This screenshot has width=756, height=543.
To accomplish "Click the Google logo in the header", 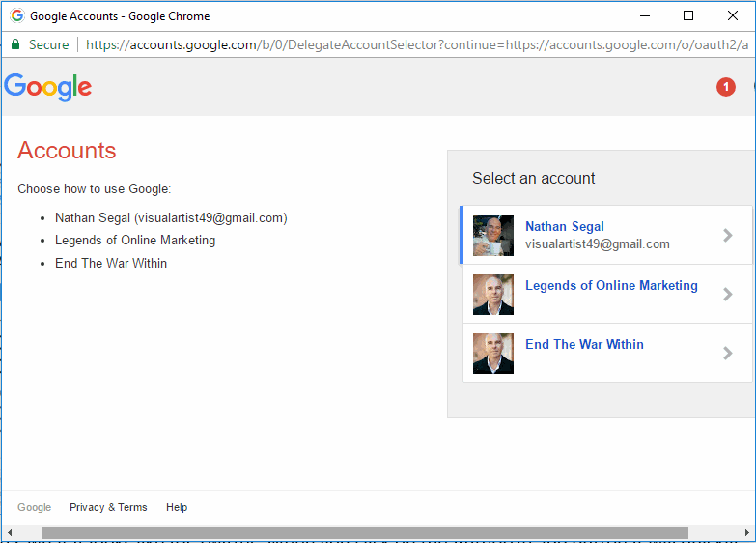I will point(47,87).
